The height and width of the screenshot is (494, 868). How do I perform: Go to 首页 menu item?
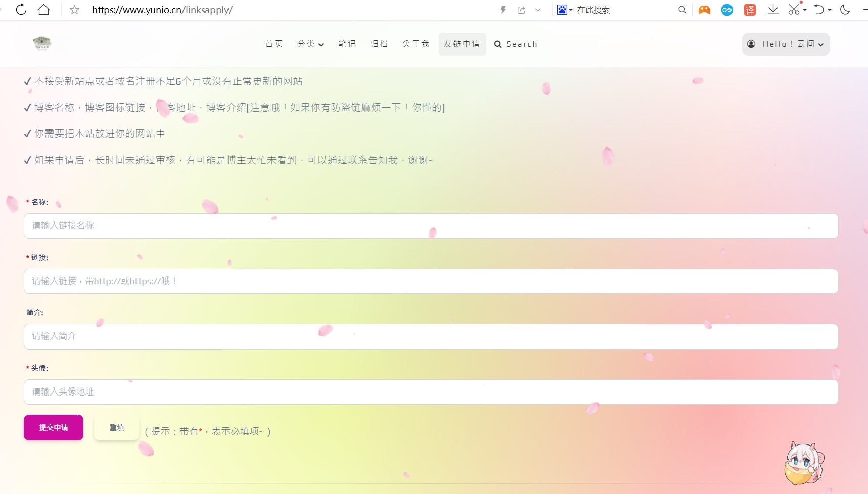274,44
